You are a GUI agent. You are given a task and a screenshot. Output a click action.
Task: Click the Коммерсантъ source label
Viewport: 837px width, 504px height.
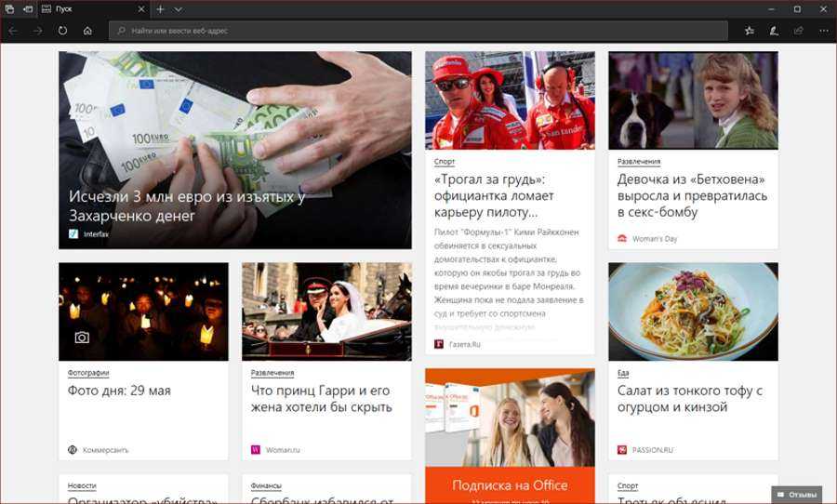tap(106, 450)
